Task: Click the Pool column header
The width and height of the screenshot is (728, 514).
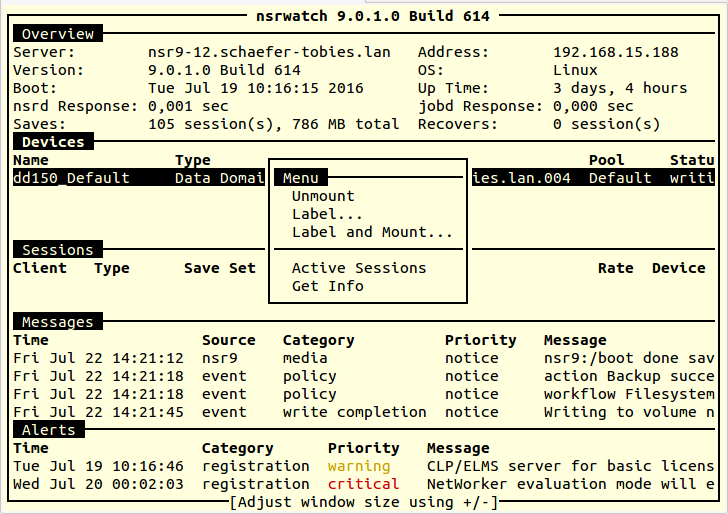Action: 606,160
